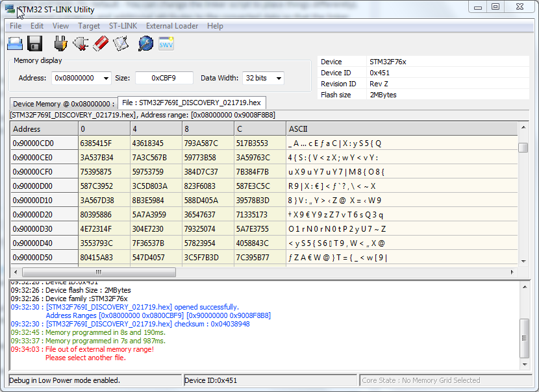Connect to target using plug icon

pos(61,43)
